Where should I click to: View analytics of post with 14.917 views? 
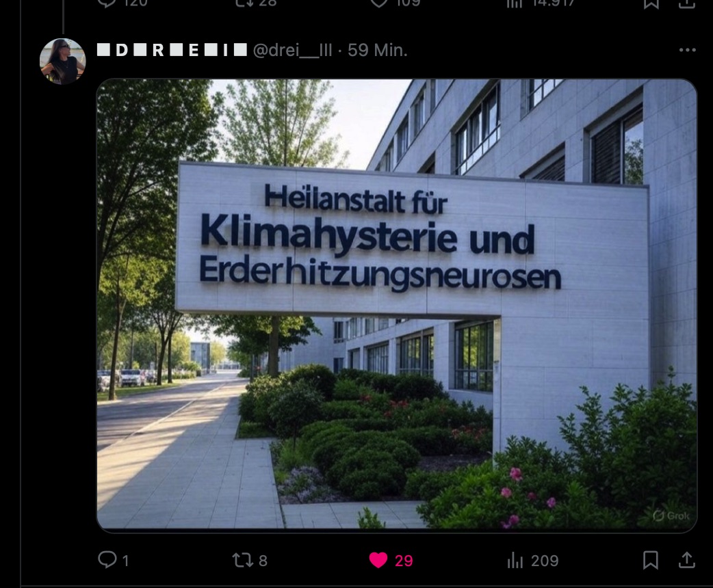point(541,3)
